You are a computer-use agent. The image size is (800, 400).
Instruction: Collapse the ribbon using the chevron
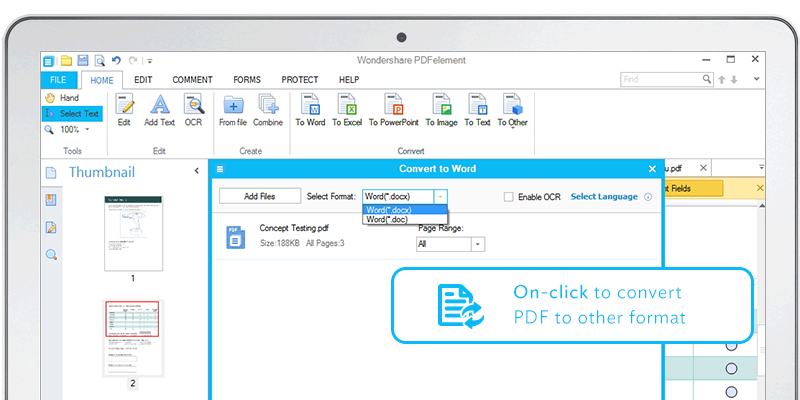[757, 79]
